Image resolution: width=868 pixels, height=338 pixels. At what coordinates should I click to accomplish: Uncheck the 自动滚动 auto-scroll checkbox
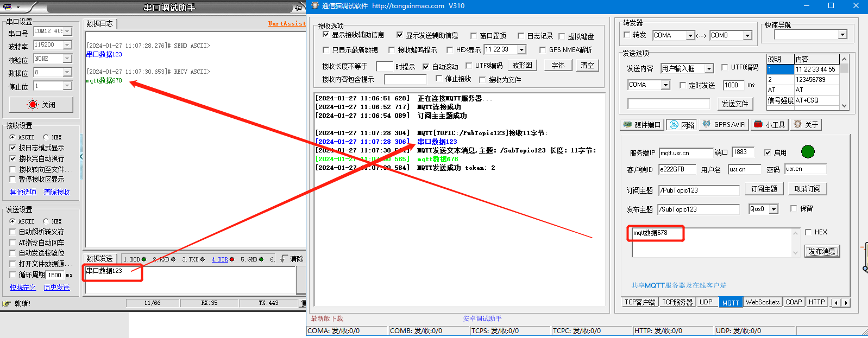coord(426,67)
